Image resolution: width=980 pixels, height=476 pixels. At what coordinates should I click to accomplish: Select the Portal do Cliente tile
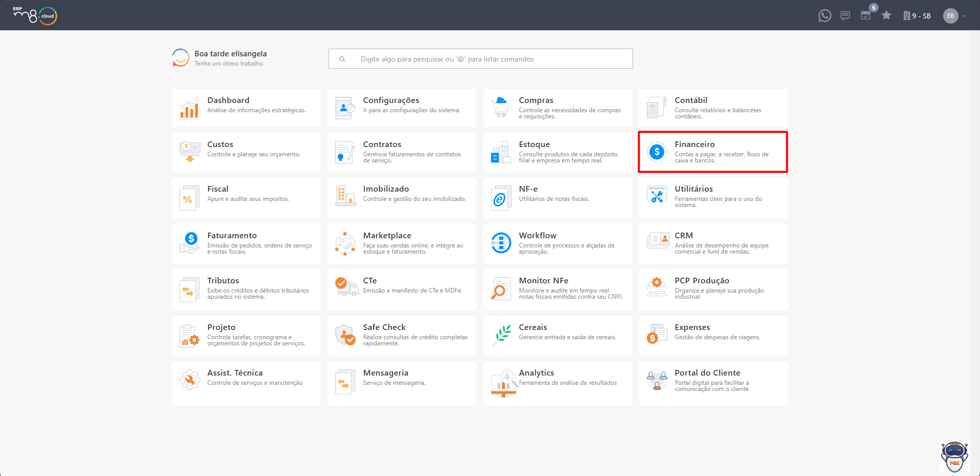point(712,382)
